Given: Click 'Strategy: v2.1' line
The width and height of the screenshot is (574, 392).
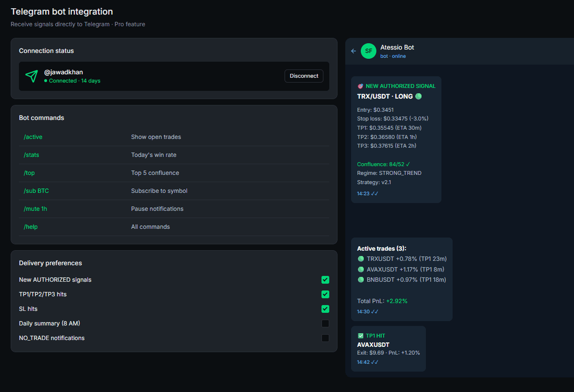Looking at the screenshot, I should coord(374,182).
